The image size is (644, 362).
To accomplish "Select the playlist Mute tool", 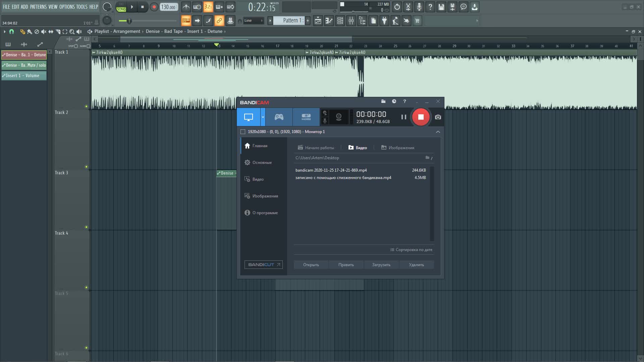I will (x=44, y=32).
